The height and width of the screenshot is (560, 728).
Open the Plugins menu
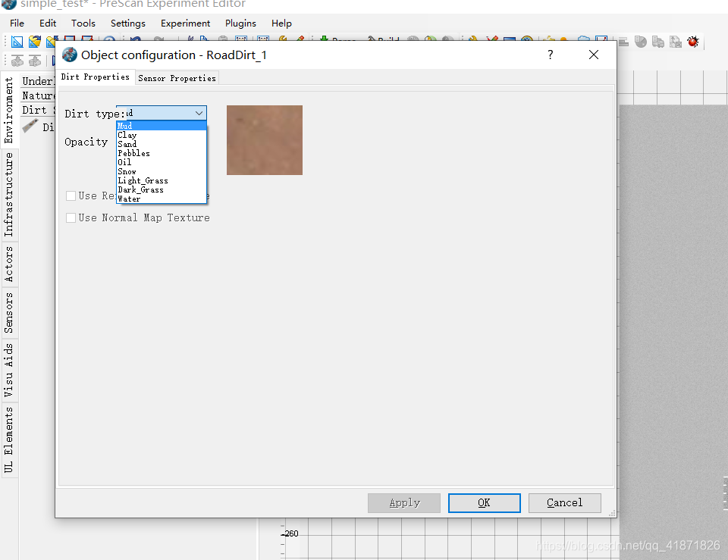(240, 23)
